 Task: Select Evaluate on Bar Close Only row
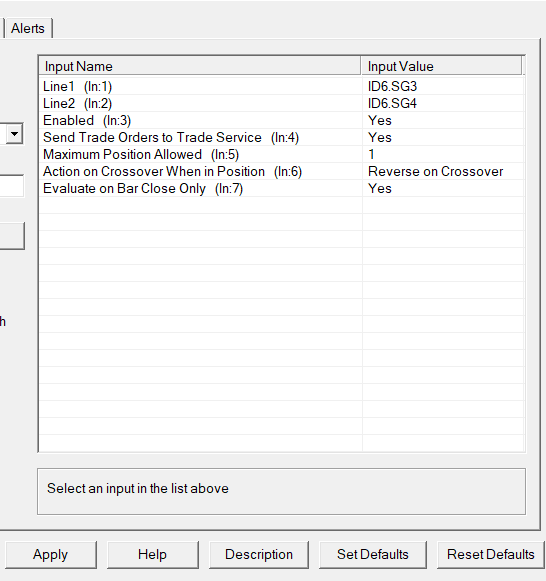point(282,189)
